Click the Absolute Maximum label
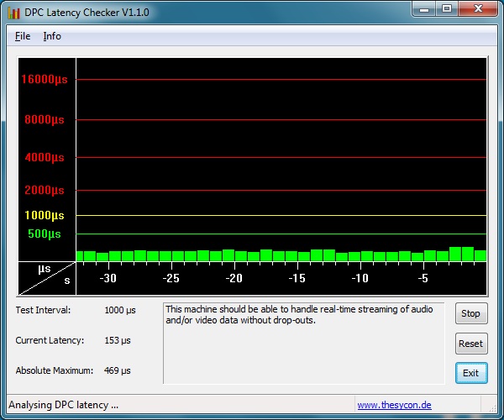Viewport: 504px width, 420px height. [55, 370]
